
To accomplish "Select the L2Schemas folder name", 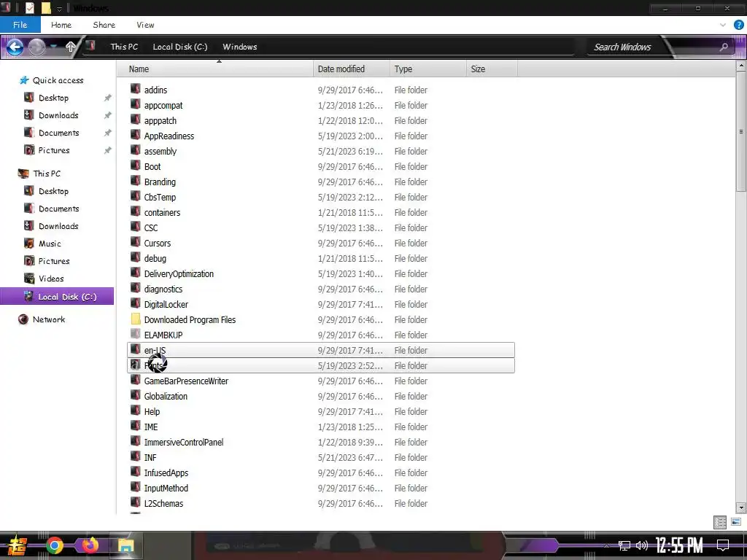I will click(163, 503).
